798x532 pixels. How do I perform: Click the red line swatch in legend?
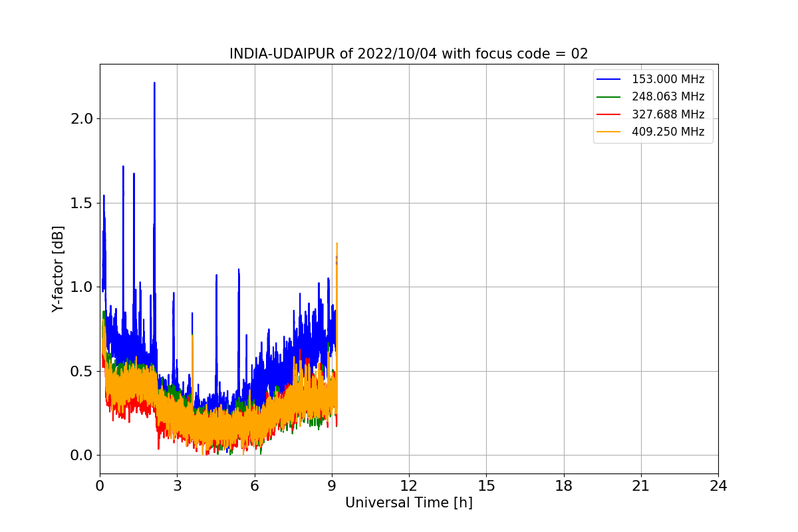pos(608,114)
